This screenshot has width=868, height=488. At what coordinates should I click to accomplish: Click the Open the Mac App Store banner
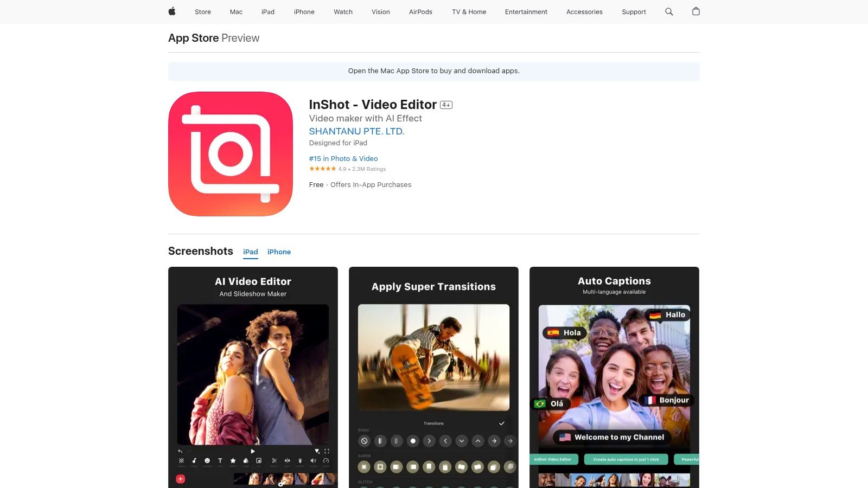click(433, 71)
